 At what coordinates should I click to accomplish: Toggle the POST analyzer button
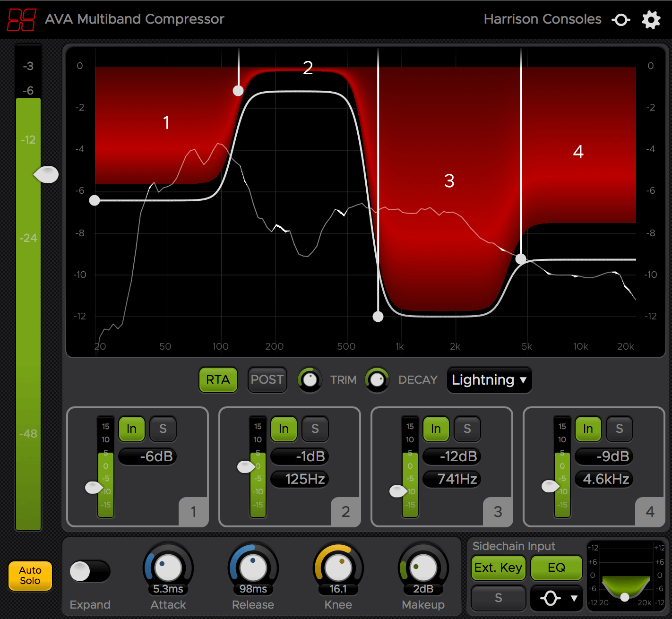pos(267,380)
